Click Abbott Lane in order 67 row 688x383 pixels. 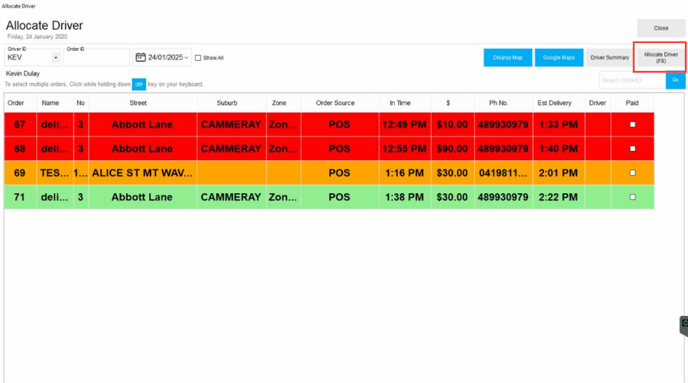point(143,125)
